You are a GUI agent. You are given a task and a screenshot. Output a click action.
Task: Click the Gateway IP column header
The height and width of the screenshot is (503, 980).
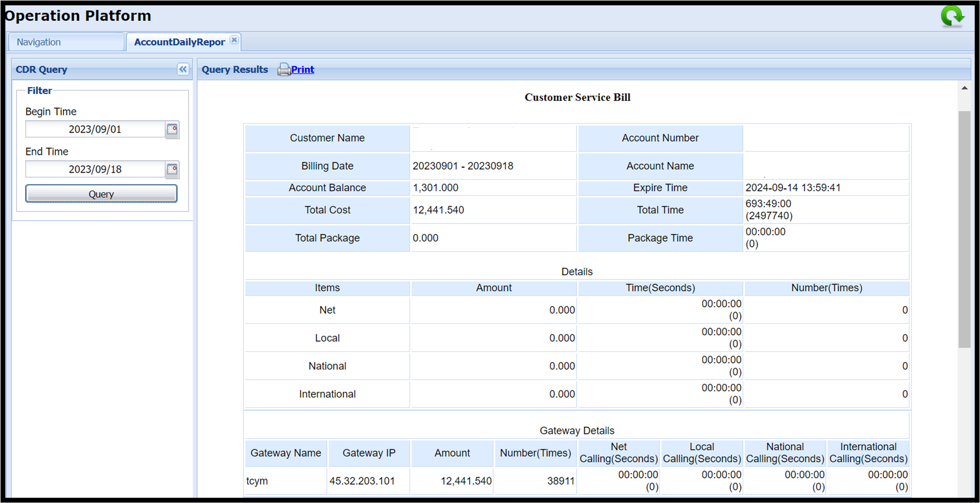[369, 453]
